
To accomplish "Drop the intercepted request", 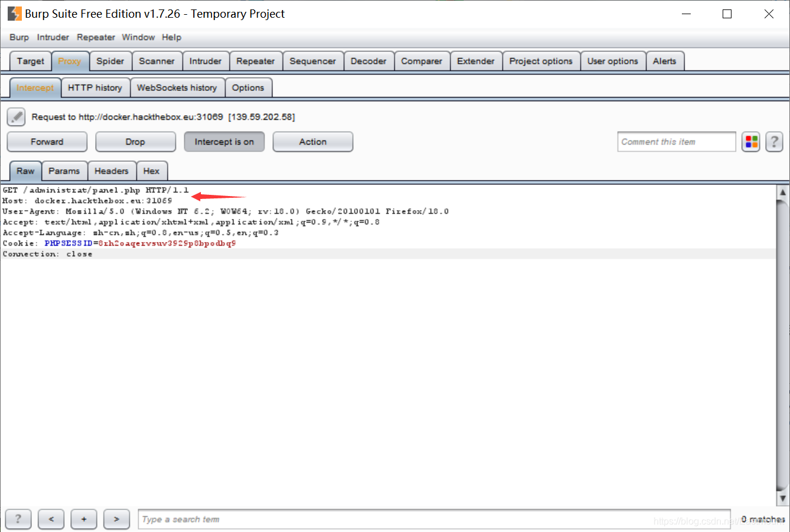I will pos(135,142).
